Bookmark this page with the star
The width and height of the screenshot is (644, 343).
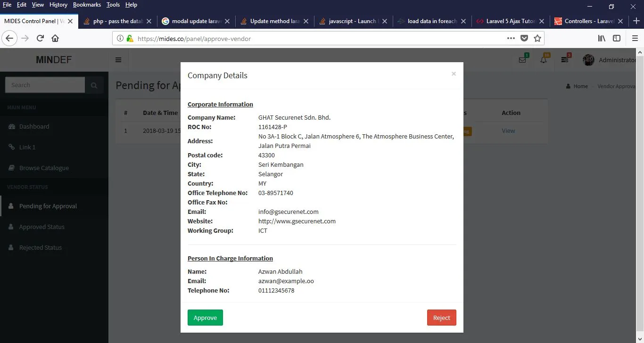(537, 38)
